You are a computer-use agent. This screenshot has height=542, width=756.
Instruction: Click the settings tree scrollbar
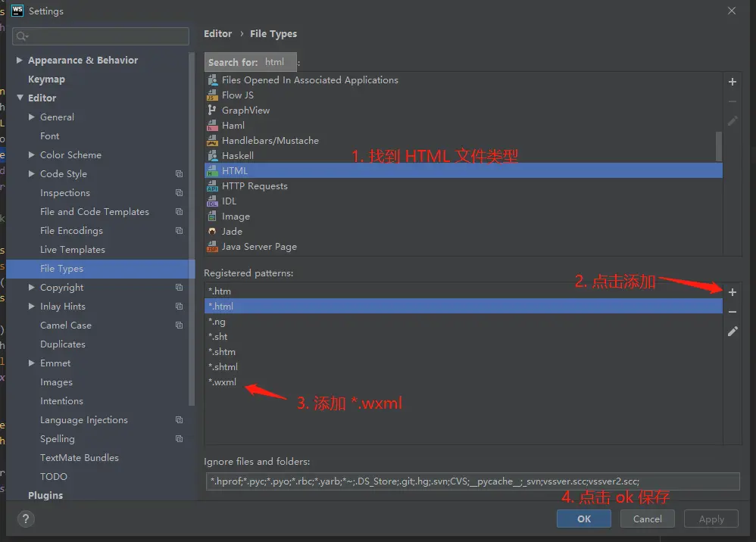tap(192, 229)
